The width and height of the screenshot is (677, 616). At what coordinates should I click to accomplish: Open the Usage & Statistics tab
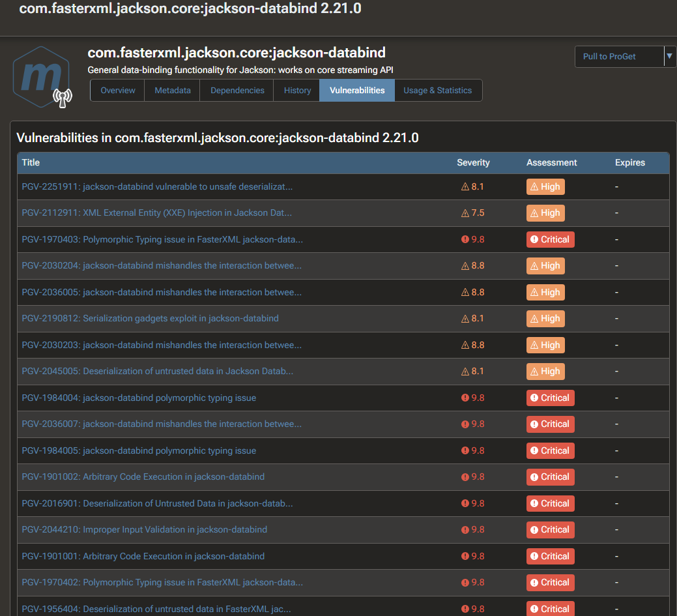[x=437, y=91]
